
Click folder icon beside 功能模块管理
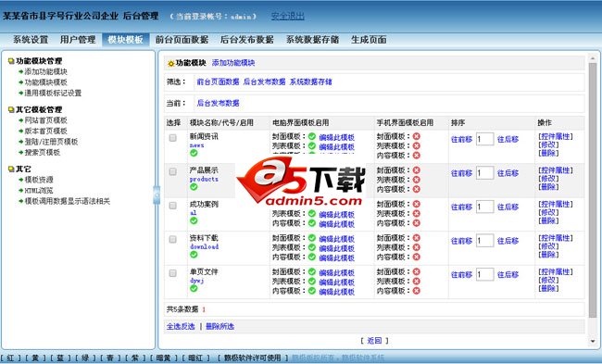(x=11, y=61)
